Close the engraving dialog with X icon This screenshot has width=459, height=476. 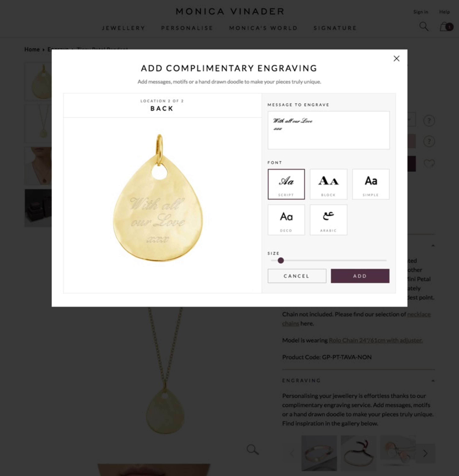pos(396,58)
